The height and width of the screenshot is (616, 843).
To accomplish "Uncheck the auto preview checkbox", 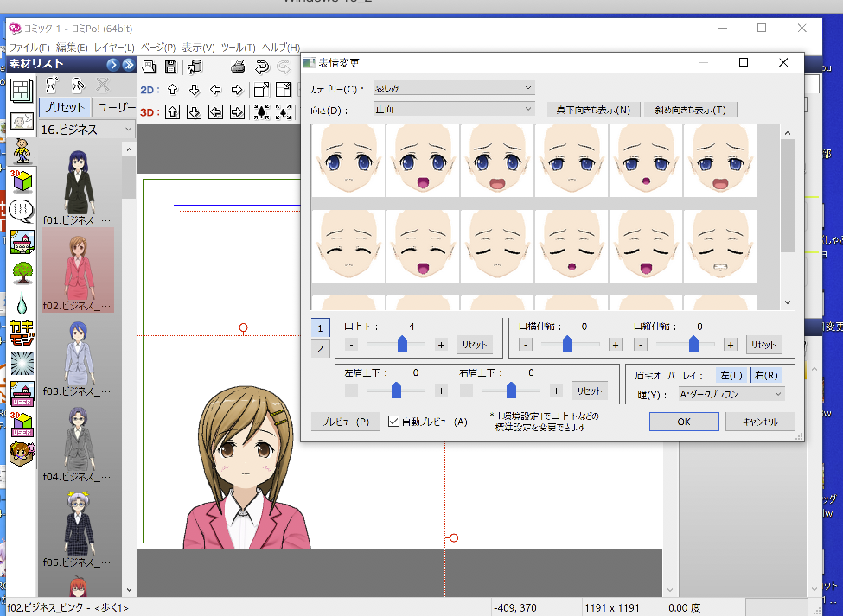I will pyautogui.click(x=394, y=422).
